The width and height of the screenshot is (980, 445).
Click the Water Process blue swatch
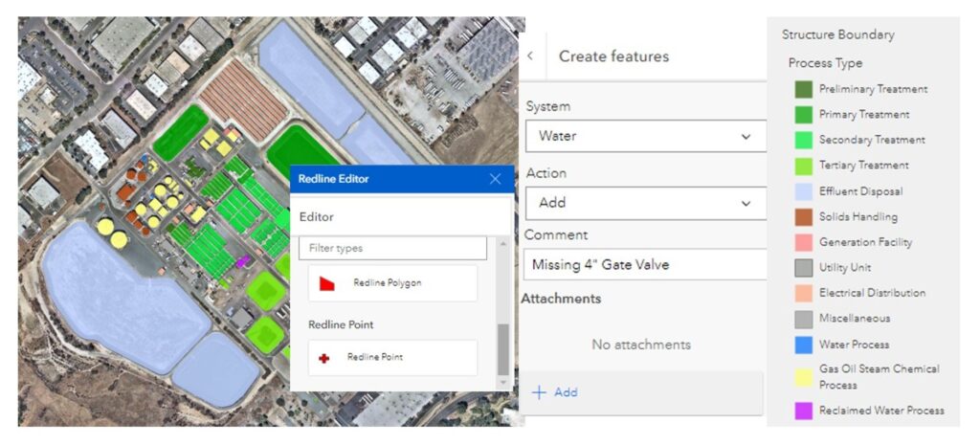tap(804, 345)
